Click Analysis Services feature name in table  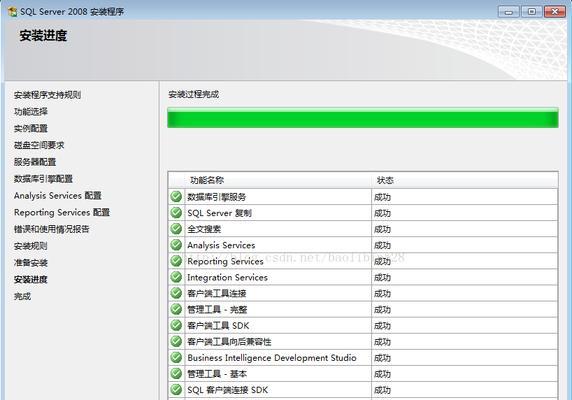[x=221, y=245]
